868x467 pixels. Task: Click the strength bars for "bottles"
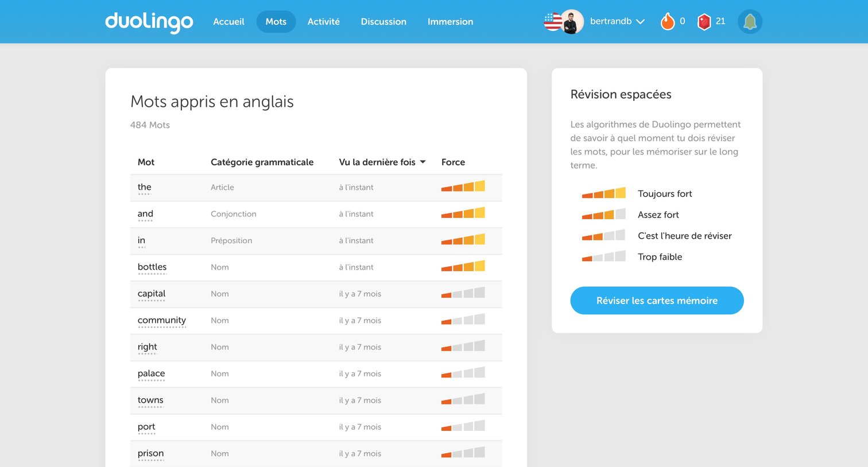click(463, 266)
